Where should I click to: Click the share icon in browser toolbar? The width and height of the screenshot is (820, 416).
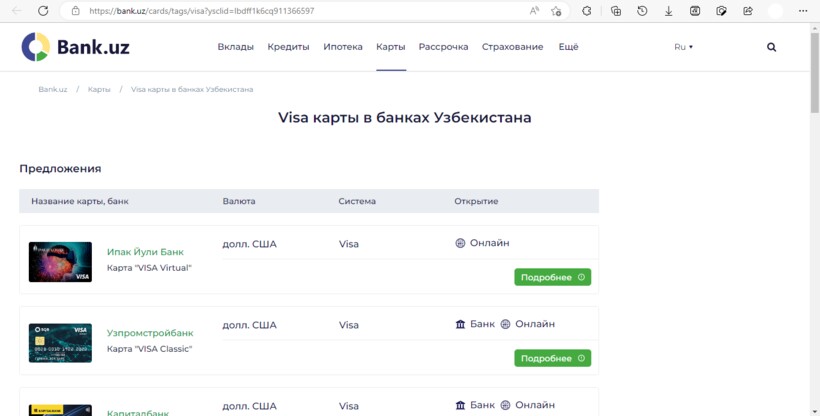[746, 11]
